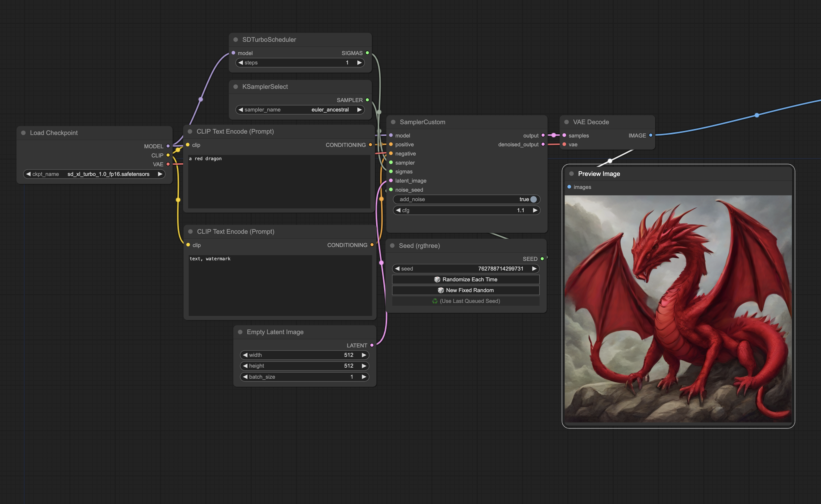Image resolution: width=821 pixels, height=504 pixels.
Task: Click the red dragon preview image
Action: point(678,309)
